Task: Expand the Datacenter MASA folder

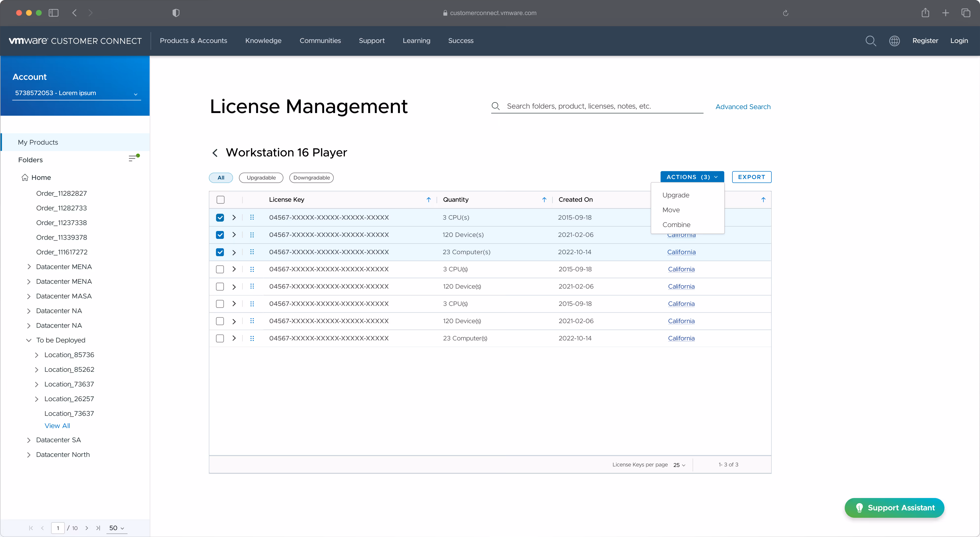Action: click(29, 296)
